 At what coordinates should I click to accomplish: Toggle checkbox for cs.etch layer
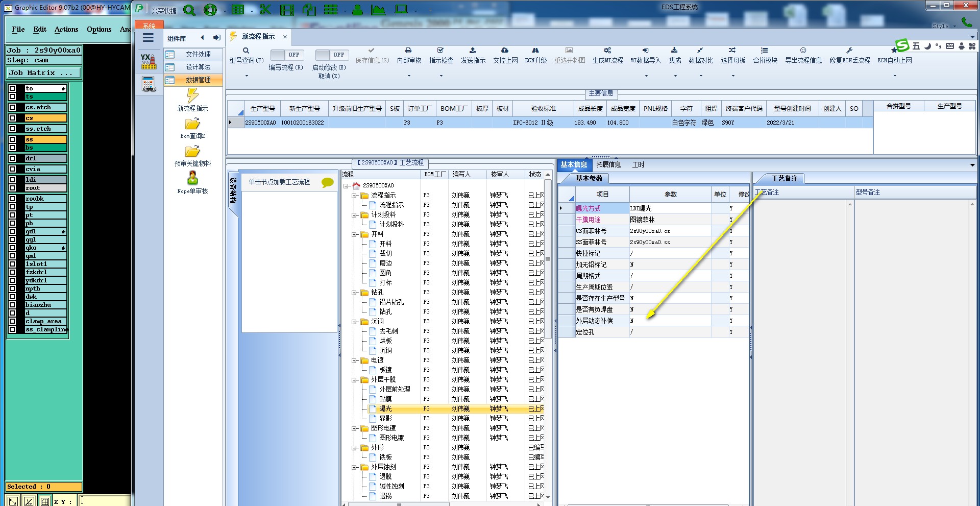(x=12, y=107)
